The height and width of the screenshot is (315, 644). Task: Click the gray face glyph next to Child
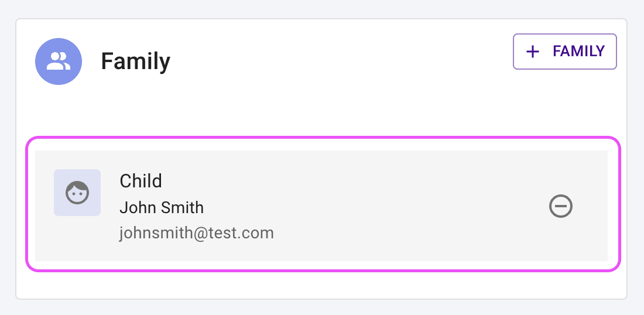pyautogui.click(x=77, y=193)
